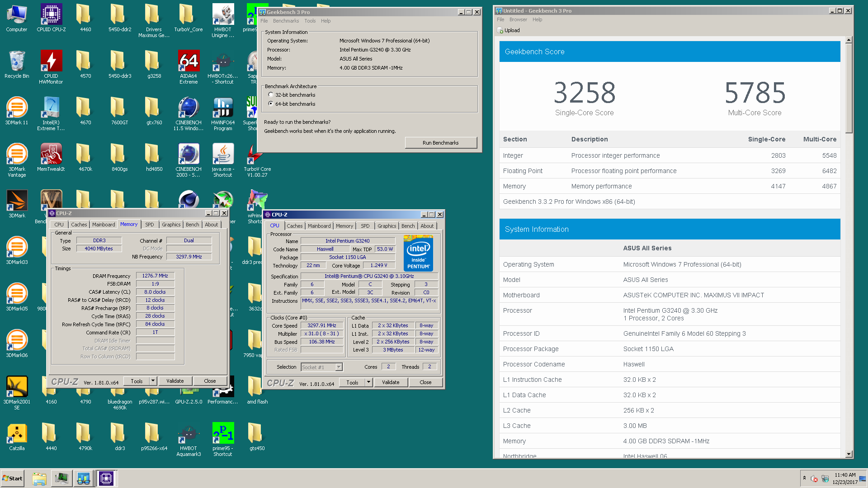Launch HWBOT Aquamark3 shortcut
The height and width of the screenshot is (488, 868).
pos(189,440)
